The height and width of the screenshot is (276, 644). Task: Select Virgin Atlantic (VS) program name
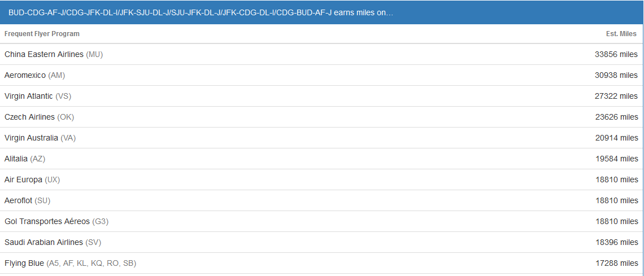point(38,96)
